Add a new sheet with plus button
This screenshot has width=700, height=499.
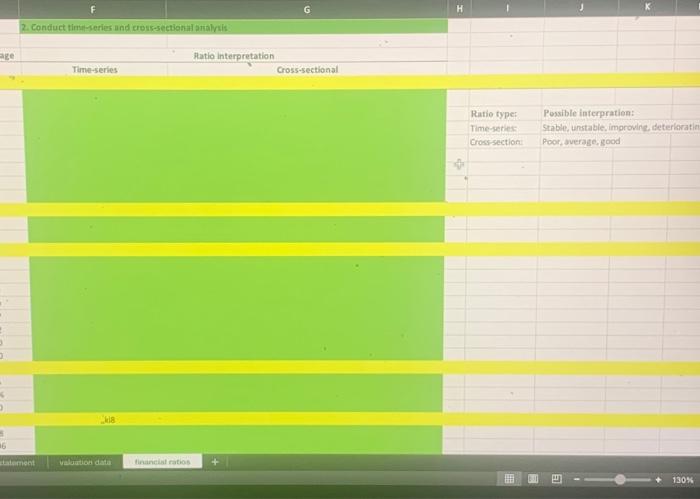click(215, 462)
